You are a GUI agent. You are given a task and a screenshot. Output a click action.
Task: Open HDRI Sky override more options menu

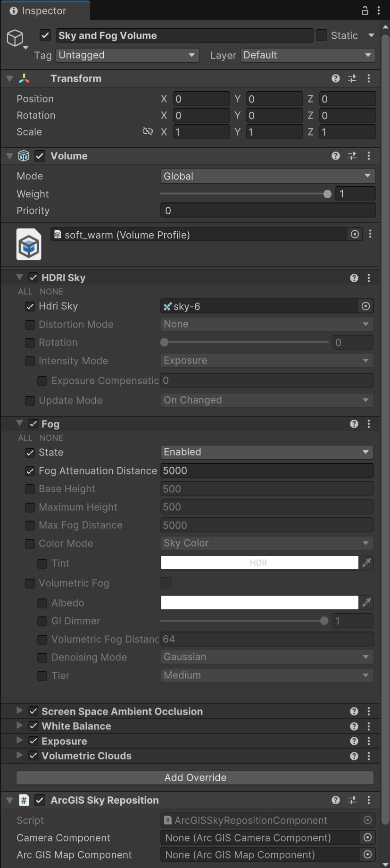pyautogui.click(x=369, y=278)
